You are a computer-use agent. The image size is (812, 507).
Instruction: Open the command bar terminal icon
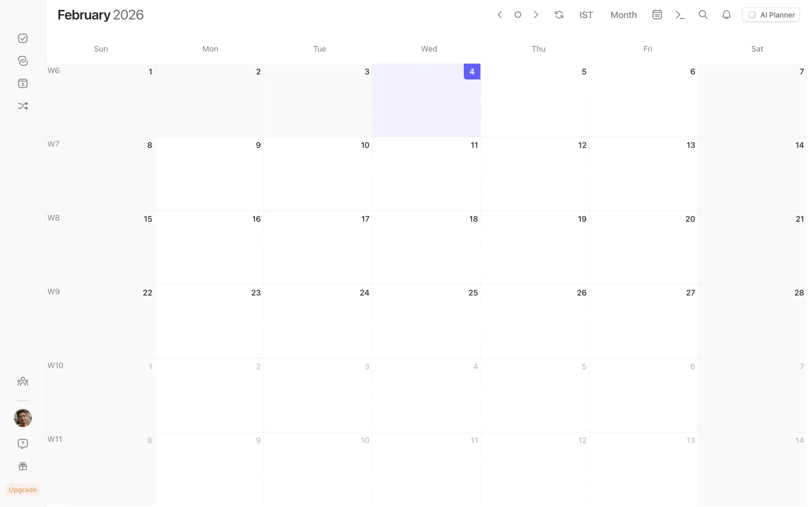pyautogui.click(x=680, y=15)
